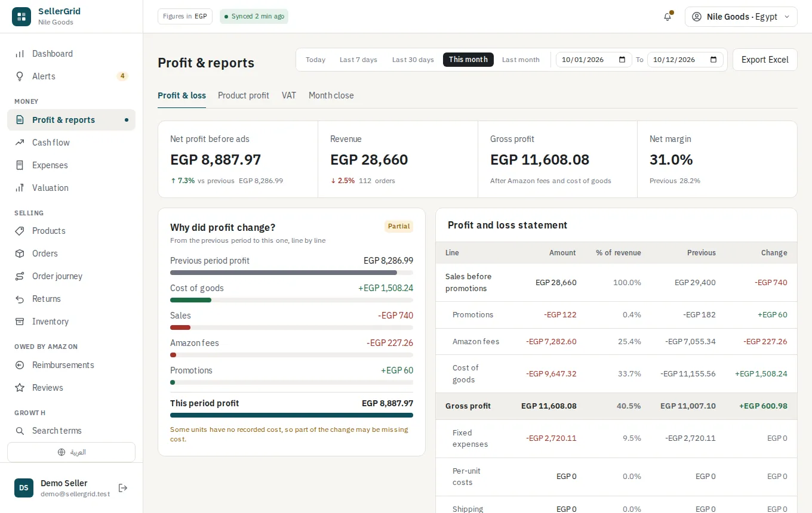The width and height of the screenshot is (812, 513).
Task: Open the end date calendar picker
Action: (x=713, y=60)
